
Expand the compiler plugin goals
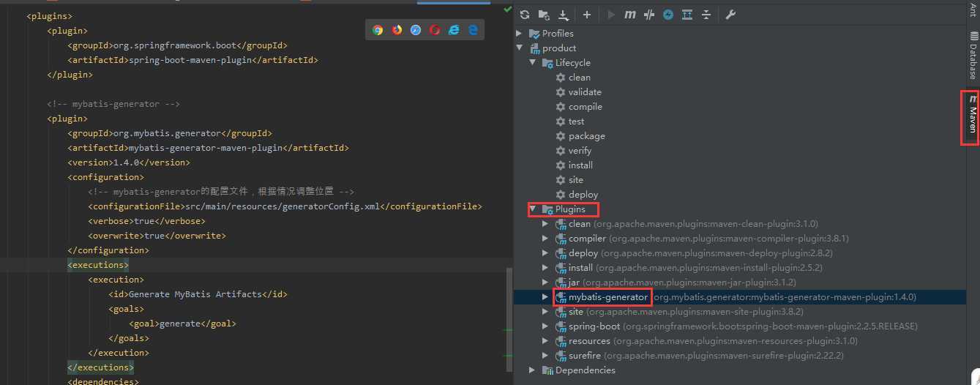(545, 239)
